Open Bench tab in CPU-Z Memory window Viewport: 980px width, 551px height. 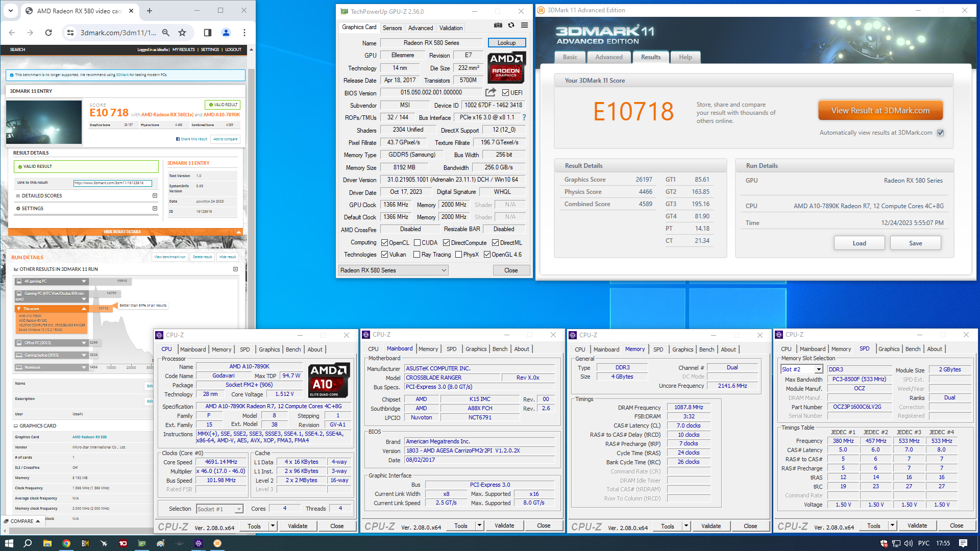click(706, 349)
